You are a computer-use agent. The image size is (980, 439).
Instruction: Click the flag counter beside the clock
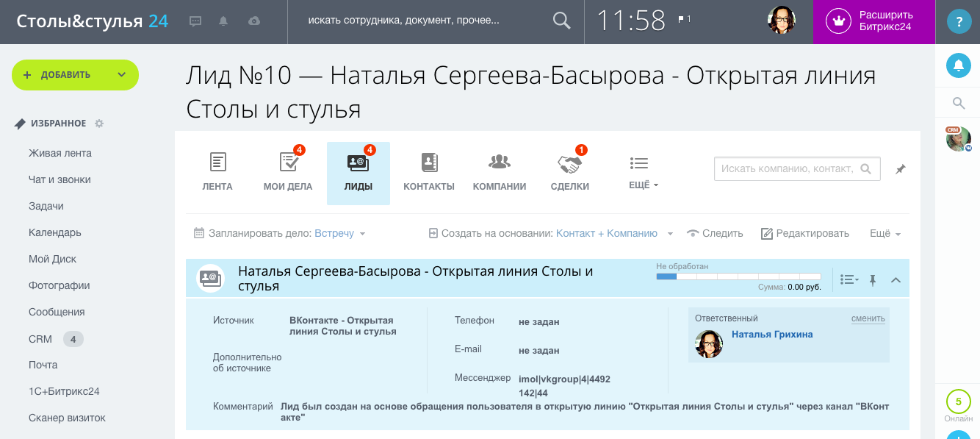[x=685, y=19]
